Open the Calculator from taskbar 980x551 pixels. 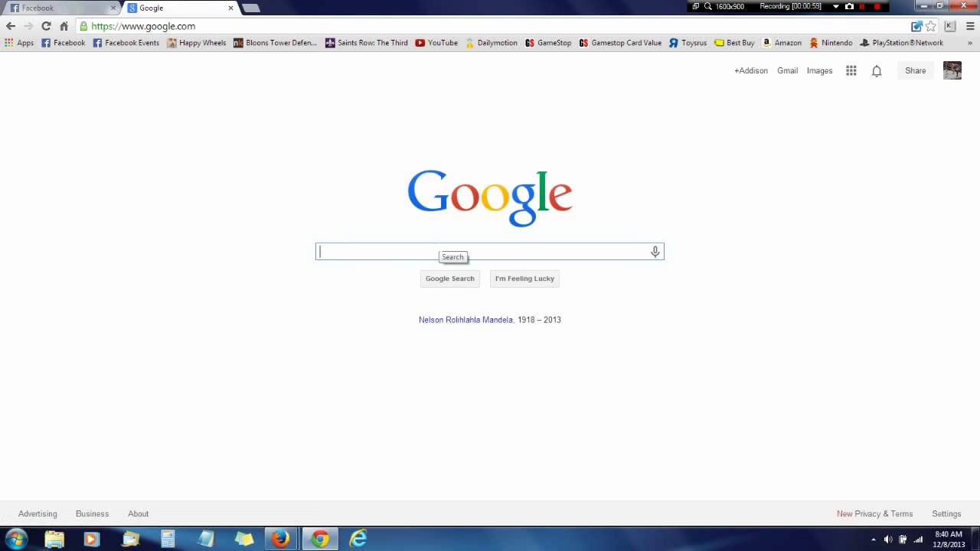[x=168, y=539]
